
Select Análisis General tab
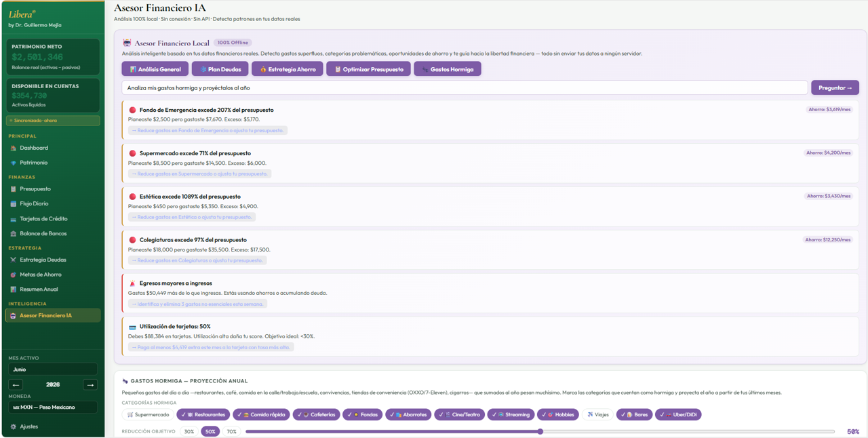155,69
